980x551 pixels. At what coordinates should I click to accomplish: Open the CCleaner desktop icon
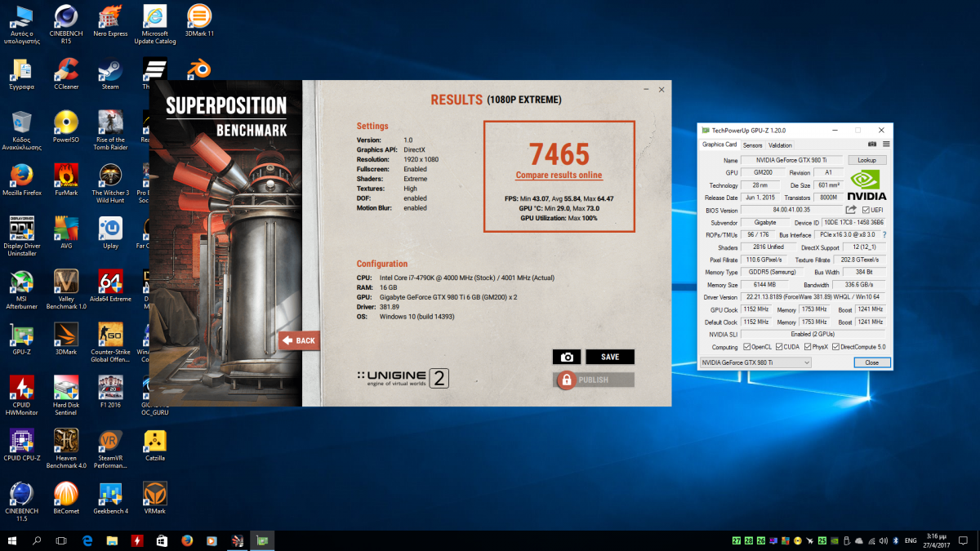(x=66, y=74)
